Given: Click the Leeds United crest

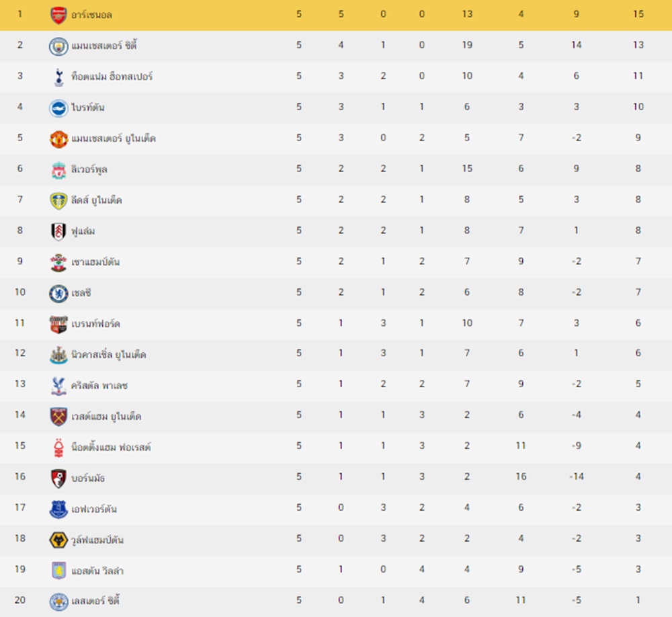Looking at the screenshot, I should [58, 201].
